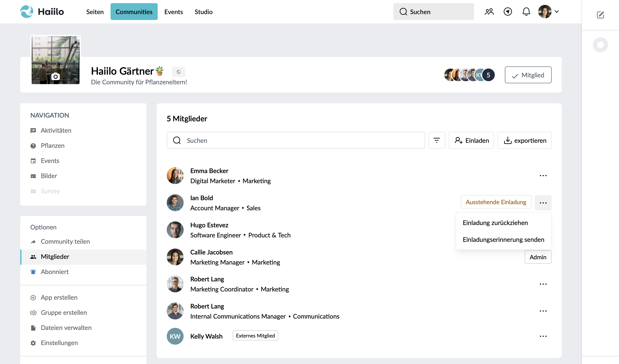
Task: Click the Externes Mitglied badge
Action: [255, 336]
